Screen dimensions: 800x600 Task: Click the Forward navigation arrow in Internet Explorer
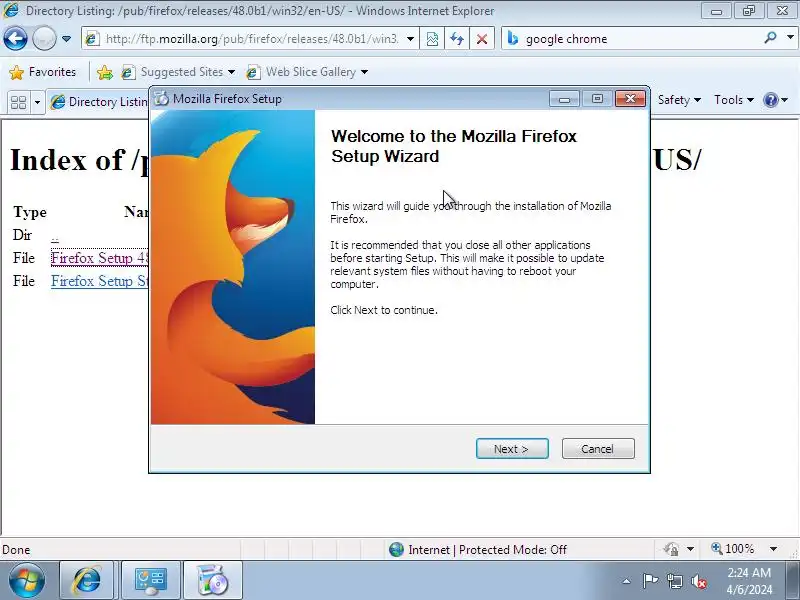[44, 38]
